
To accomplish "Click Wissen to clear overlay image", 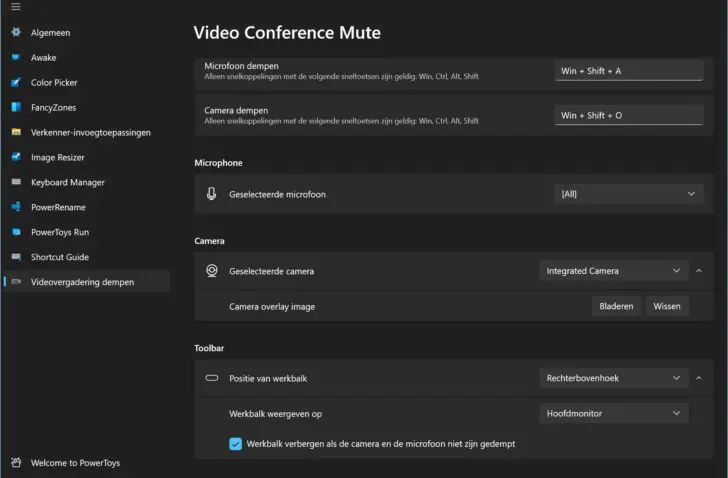I will 667,306.
